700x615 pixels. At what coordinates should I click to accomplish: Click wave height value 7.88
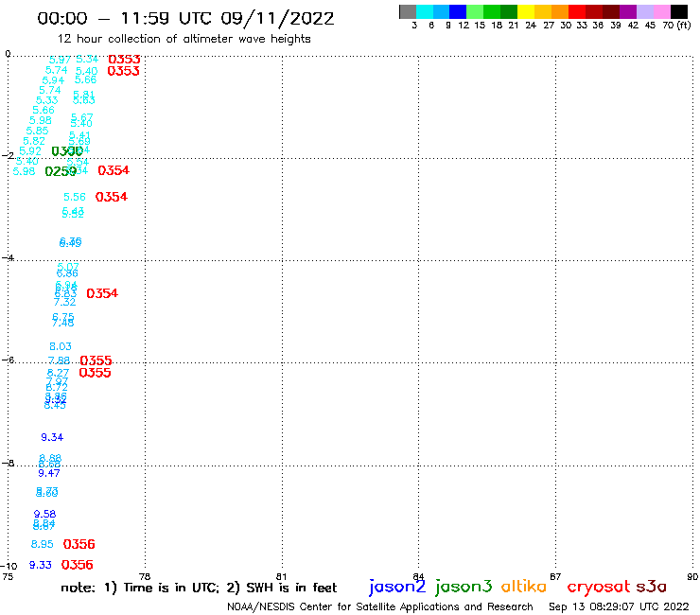59,360
